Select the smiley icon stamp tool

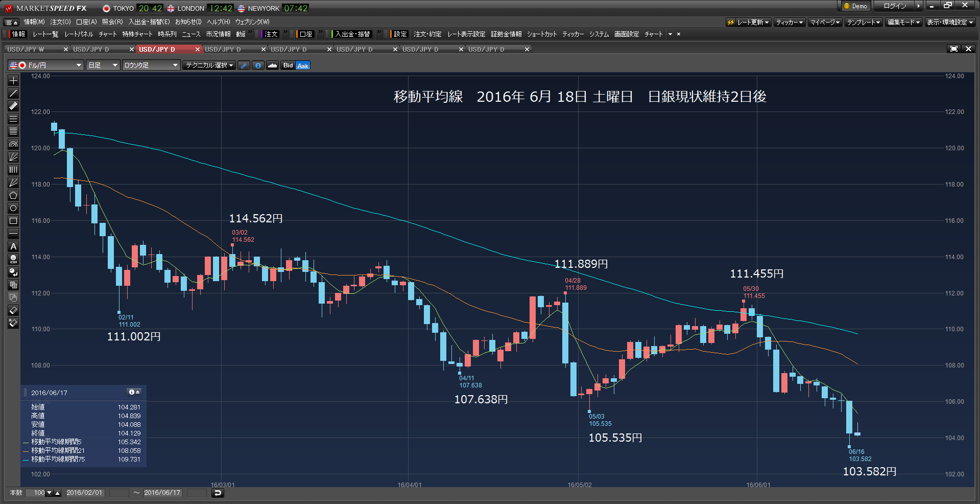point(13,259)
